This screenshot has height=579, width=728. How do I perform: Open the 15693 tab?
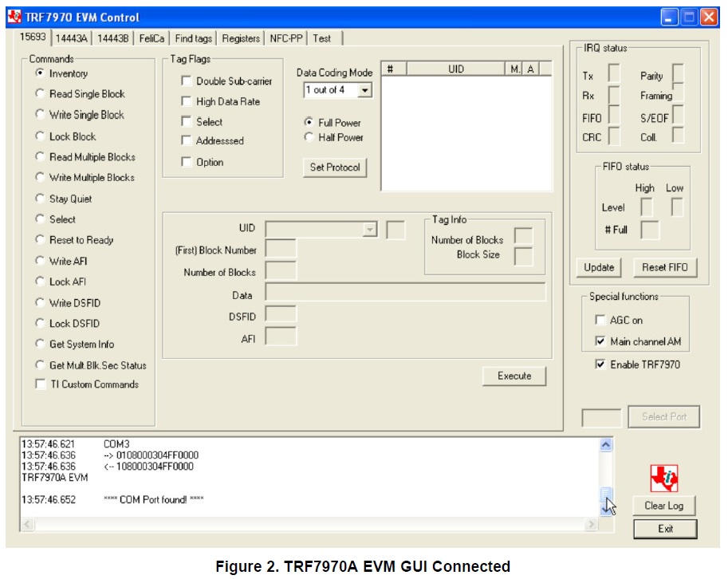[33, 37]
